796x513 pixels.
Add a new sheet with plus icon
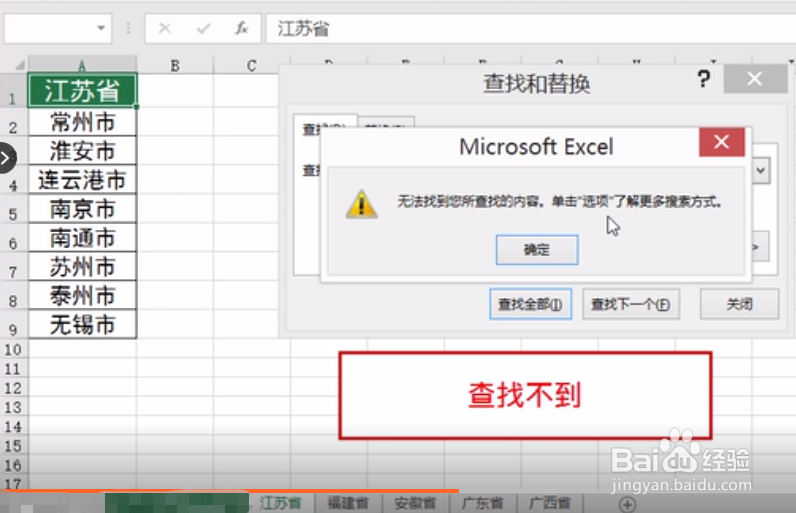[627, 504]
